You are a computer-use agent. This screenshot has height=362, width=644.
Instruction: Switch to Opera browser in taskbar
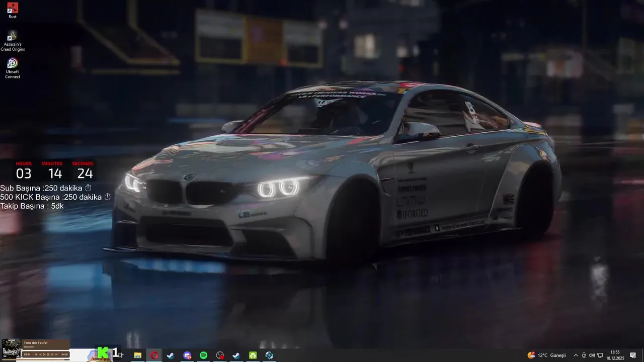154,355
